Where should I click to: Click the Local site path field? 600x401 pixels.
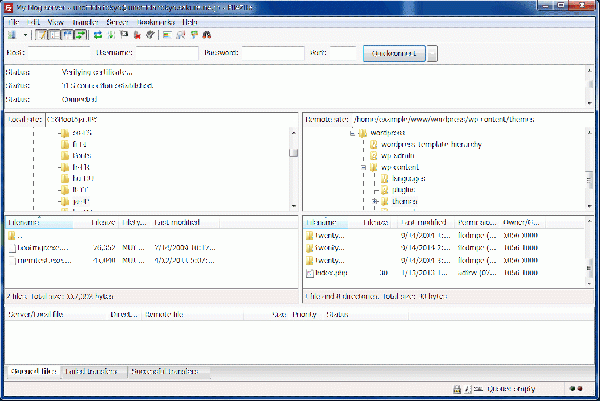point(171,119)
